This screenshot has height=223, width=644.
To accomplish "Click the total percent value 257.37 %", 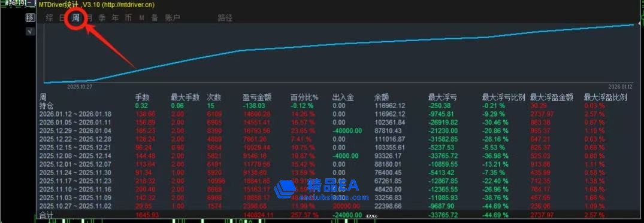I will click(x=304, y=215).
